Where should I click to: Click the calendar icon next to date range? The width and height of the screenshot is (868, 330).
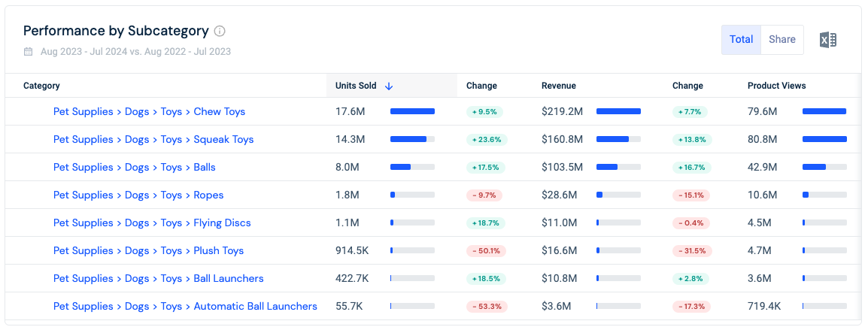pos(29,52)
